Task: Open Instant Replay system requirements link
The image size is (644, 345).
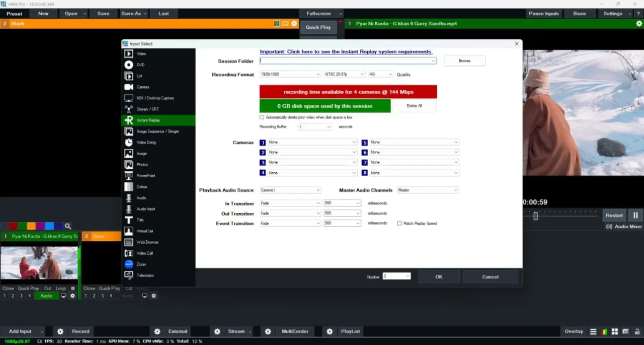Action: pyautogui.click(x=346, y=51)
